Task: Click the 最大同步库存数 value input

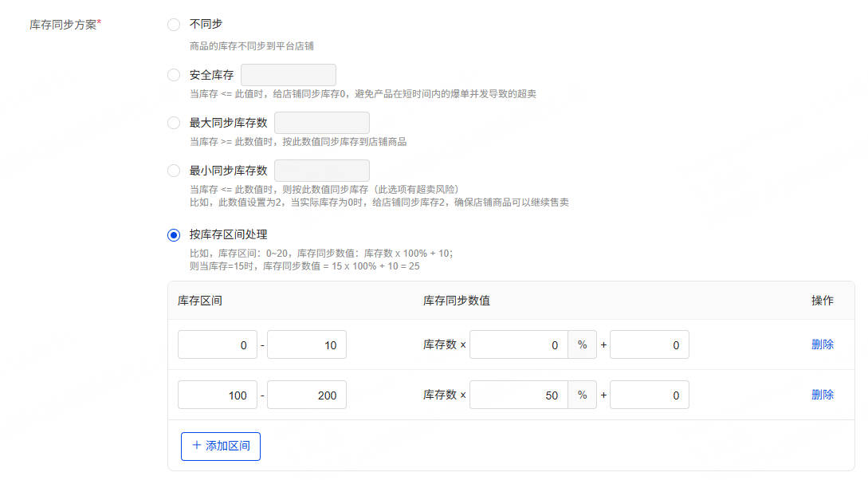Action: [x=322, y=123]
